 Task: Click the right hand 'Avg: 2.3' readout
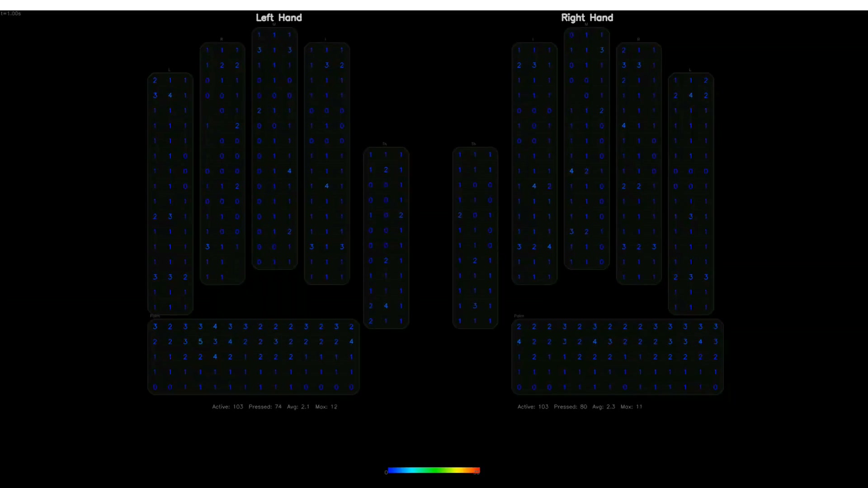click(x=604, y=407)
